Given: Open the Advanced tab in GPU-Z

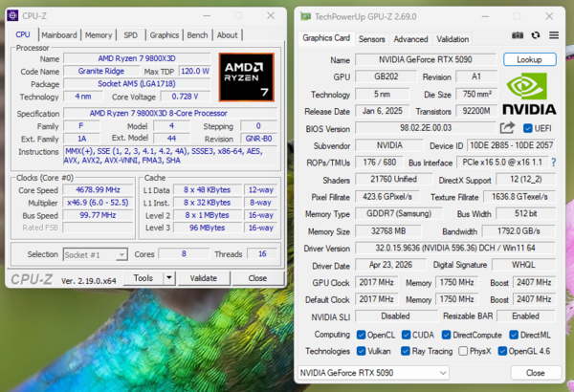Looking at the screenshot, I should coord(410,39).
